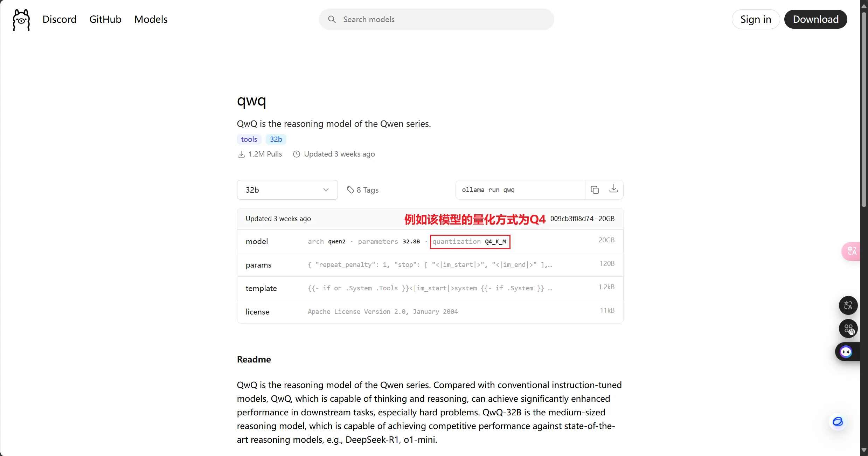Click the Updated 3 weeks ago clock icon
The width and height of the screenshot is (868, 456).
tap(297, 154)
